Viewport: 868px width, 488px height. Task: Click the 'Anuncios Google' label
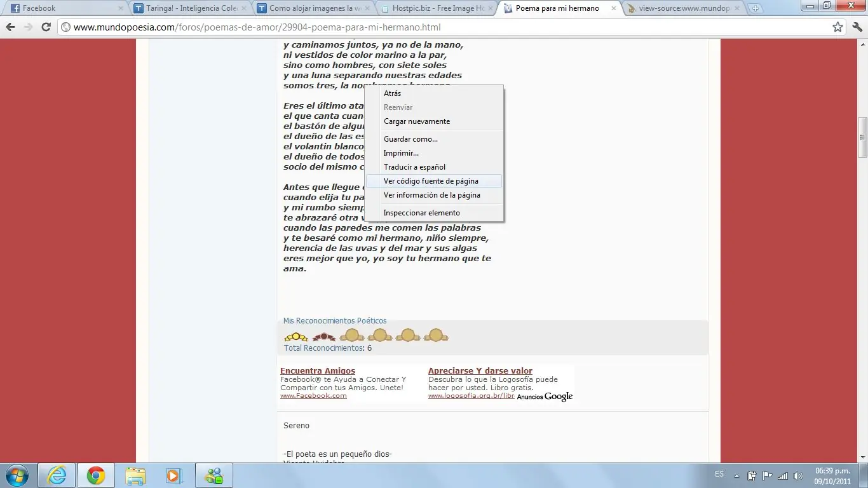point(545,396)
